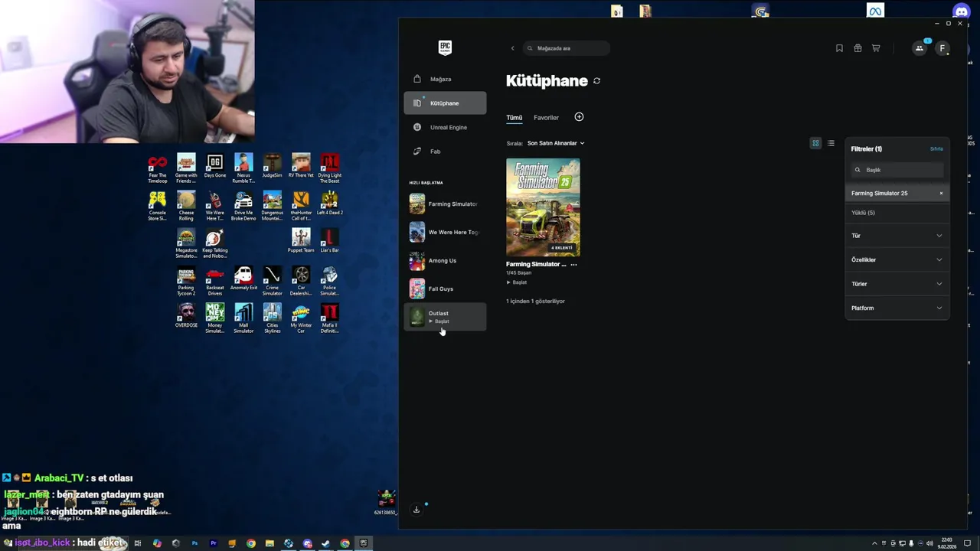Open the Mağaza store section
This screenshot has width=980, height=551.
click(445, 79)
